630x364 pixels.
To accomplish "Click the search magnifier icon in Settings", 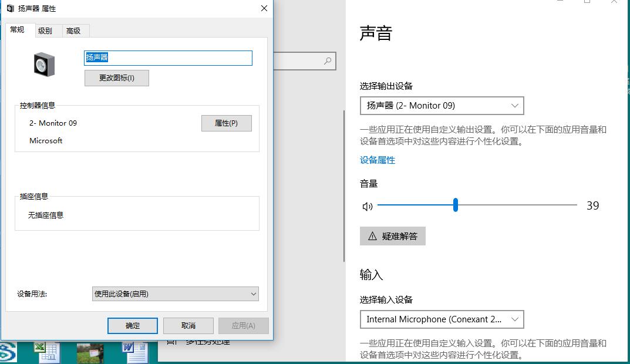I will click(328, 61).
